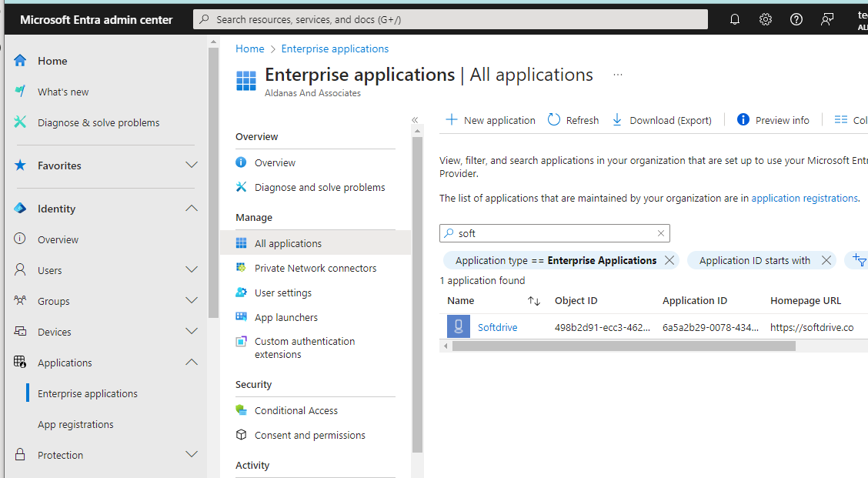Click the User settings gear-person icon
Screen dimensions: 868x478
(x=241, y=292)
